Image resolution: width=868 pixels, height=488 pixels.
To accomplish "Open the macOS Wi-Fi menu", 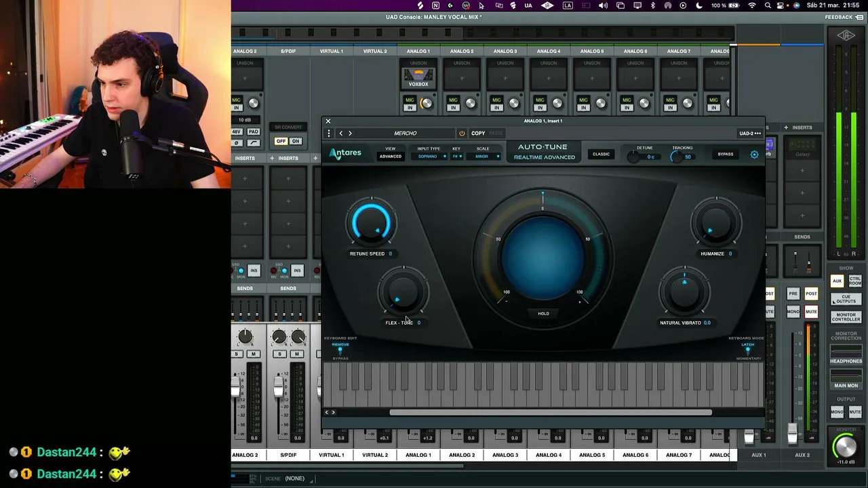I will pos(751,5).
